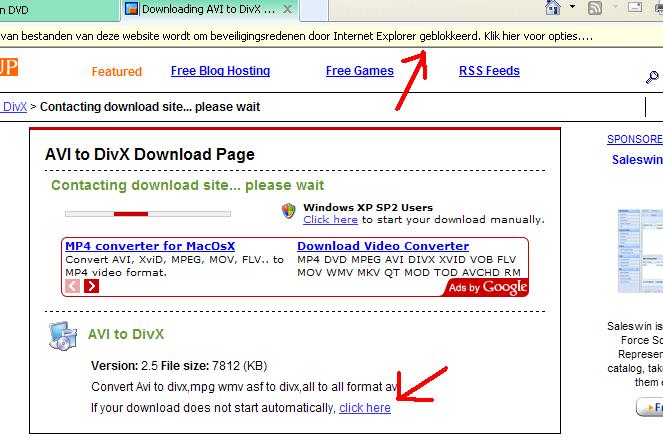Open the Home button dropdown arrow
Screen dimensions: 663x441
(x=572, y=7)
